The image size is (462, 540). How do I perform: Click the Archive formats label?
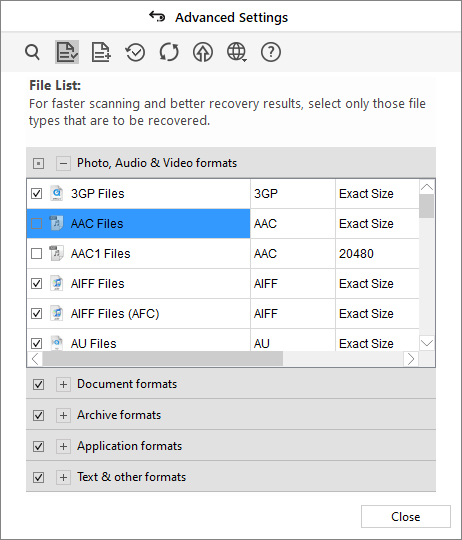coord(119,415)
